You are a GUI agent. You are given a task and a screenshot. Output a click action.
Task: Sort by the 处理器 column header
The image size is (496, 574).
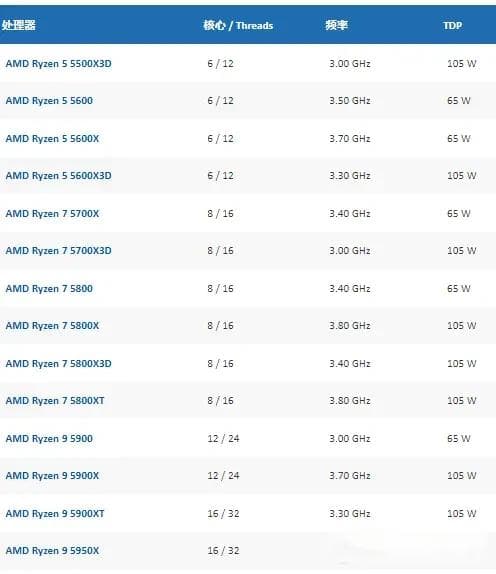[x=19, y=25]
